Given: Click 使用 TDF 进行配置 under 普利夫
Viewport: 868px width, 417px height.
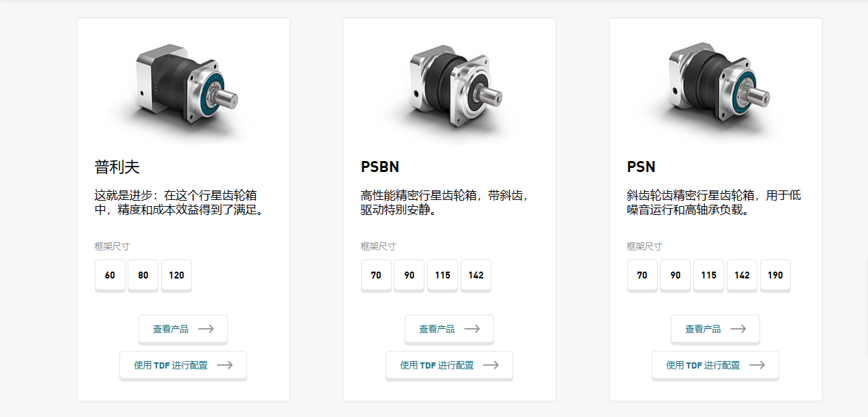Looking at the screenshot, I should 183,365.
